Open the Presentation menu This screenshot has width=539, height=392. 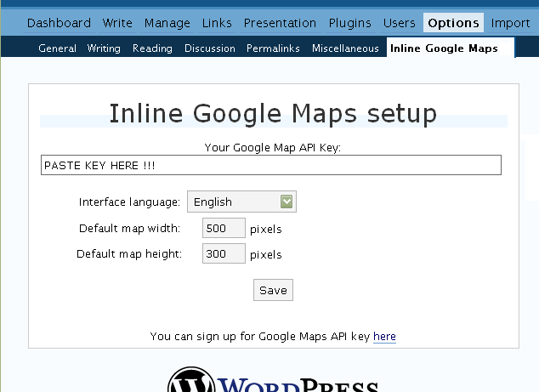[x=280, y=23]
